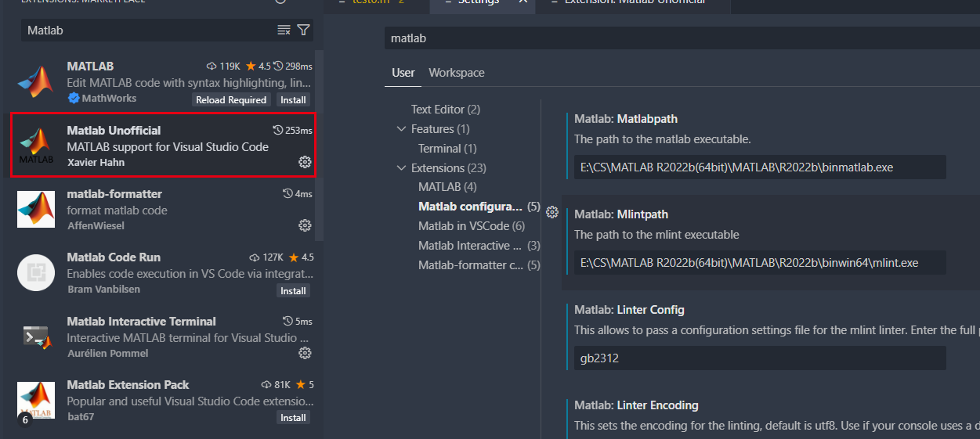
Task: Click publisher name 'AffenWiesel'
Action: pos(96,226)
